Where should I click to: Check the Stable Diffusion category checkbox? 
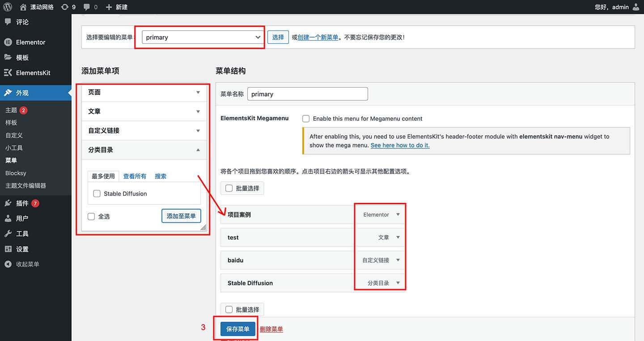pos(97,194)
